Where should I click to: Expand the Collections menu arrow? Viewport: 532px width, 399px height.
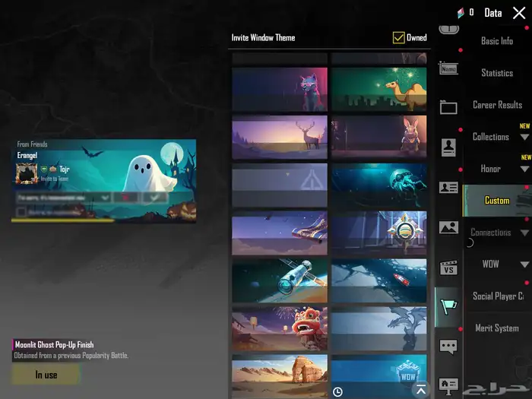click(524, 138)
